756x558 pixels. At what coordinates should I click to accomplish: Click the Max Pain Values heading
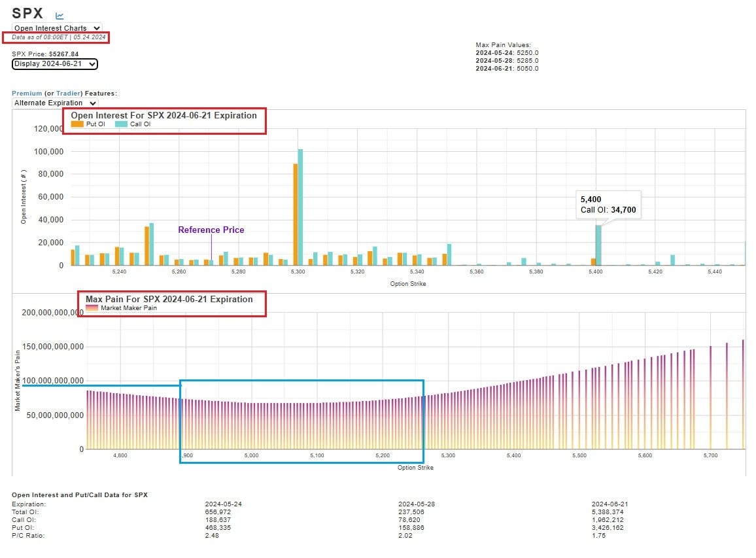coord(504,45)
